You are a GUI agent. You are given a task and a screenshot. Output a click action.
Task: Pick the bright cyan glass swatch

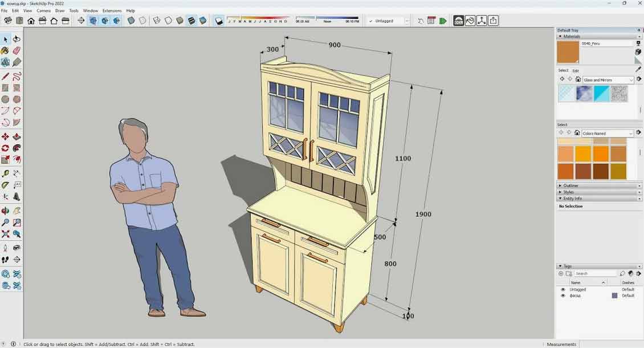pos(601,94)
